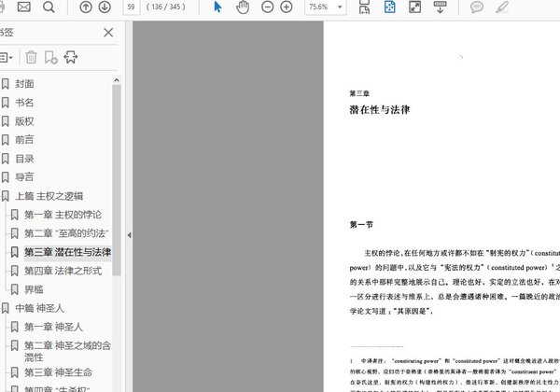560x392 pixels.
Task: Go to next page with down arrow
Action: pos(105,7)
